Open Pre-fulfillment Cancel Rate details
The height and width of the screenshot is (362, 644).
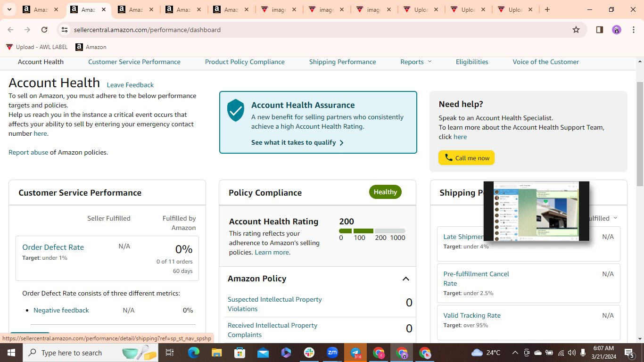(x=476, y=279)
